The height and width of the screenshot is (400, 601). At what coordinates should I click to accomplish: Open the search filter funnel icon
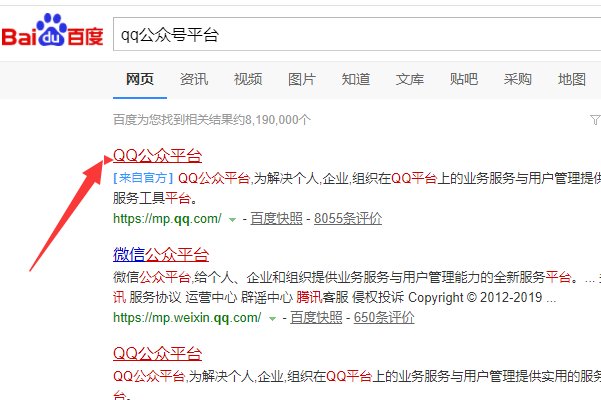click(x=595, y=120)
